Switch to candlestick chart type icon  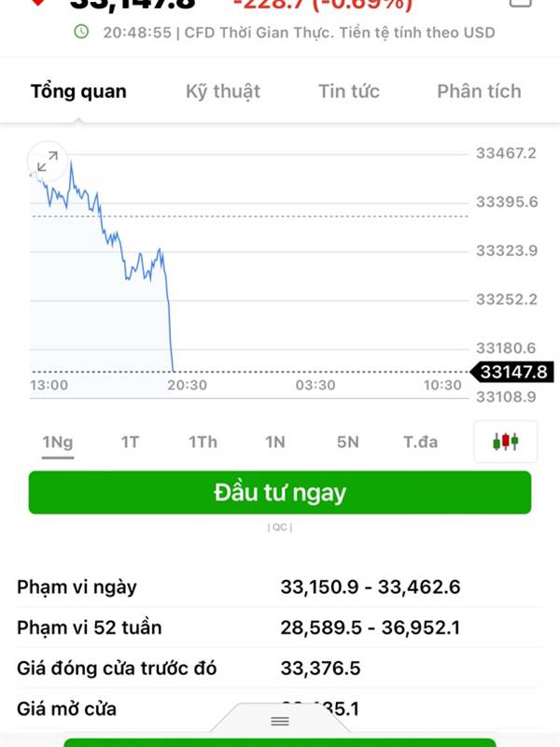click(x=505, y=442)
